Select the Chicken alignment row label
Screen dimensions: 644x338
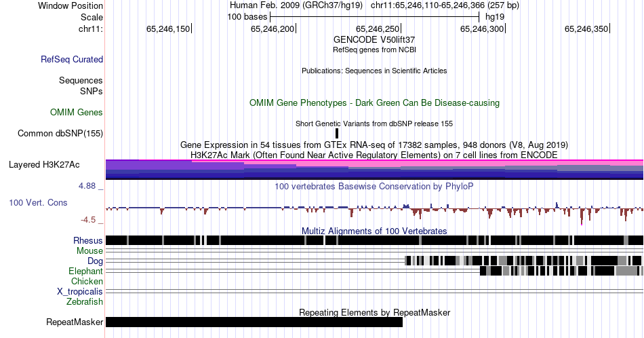[87, 281]
